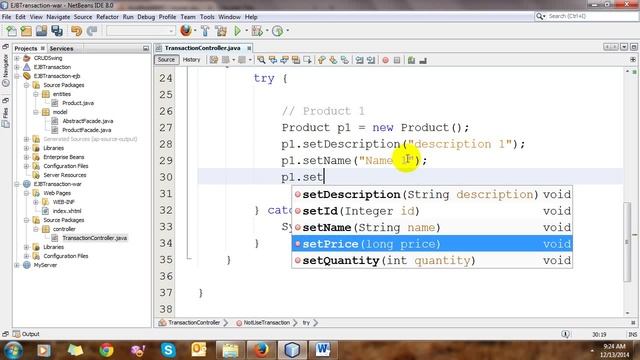640x360 pixels.
Task: Click the Profile Project clock icon
Action: click(278, 31)
